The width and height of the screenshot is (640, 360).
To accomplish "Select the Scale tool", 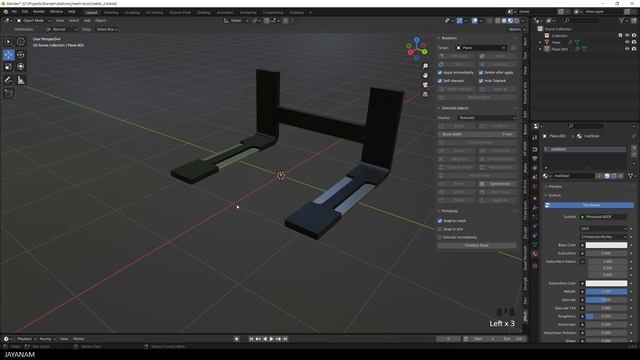I will click(x=9, y=67).
